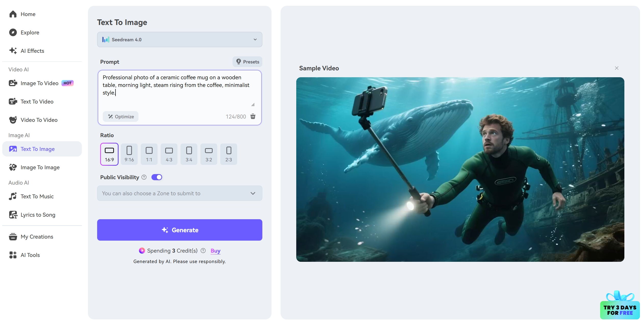This screenshot has height=325, width=644.
Task: Click the Public Visibility help icon
Action: click(x=144, y=177)
